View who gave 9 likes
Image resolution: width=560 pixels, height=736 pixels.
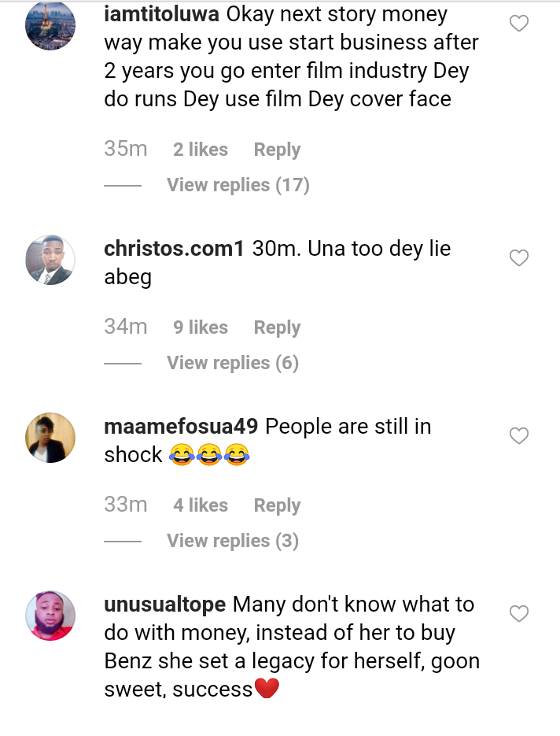coord(201,327)
